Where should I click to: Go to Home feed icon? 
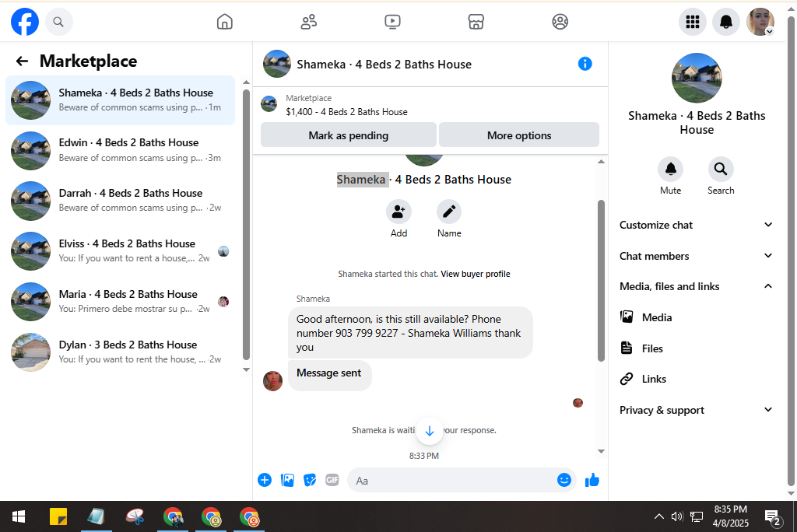point(225,22)
